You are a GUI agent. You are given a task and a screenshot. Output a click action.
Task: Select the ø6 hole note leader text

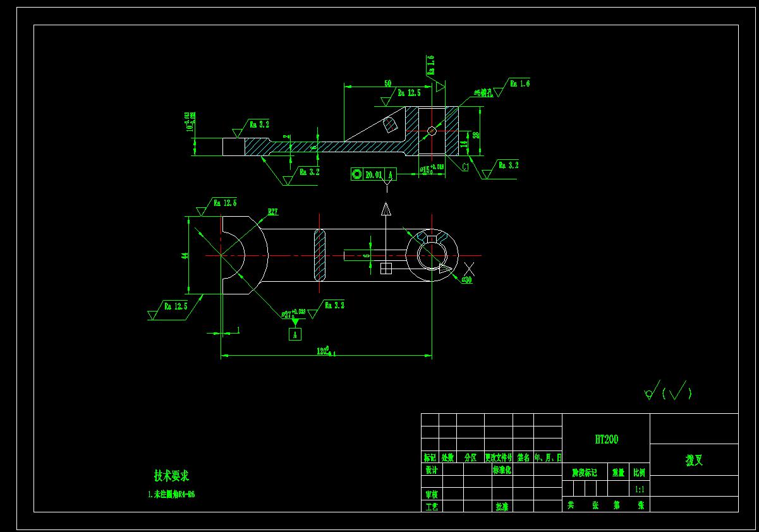(x=482, y=92)
